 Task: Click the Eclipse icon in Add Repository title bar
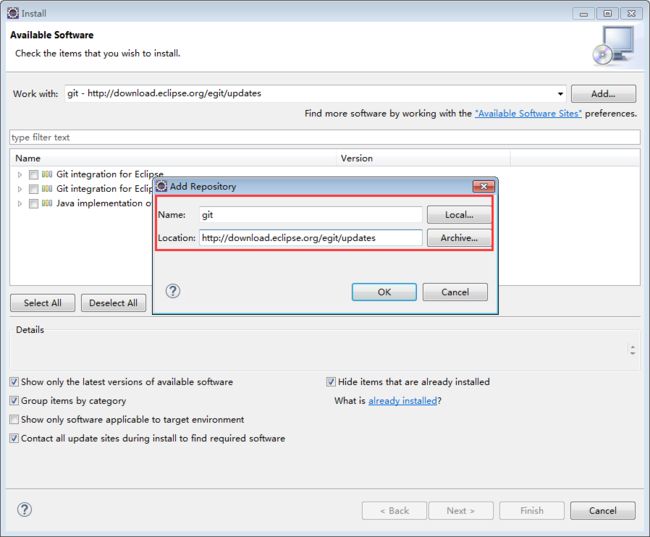pos(161,186)
